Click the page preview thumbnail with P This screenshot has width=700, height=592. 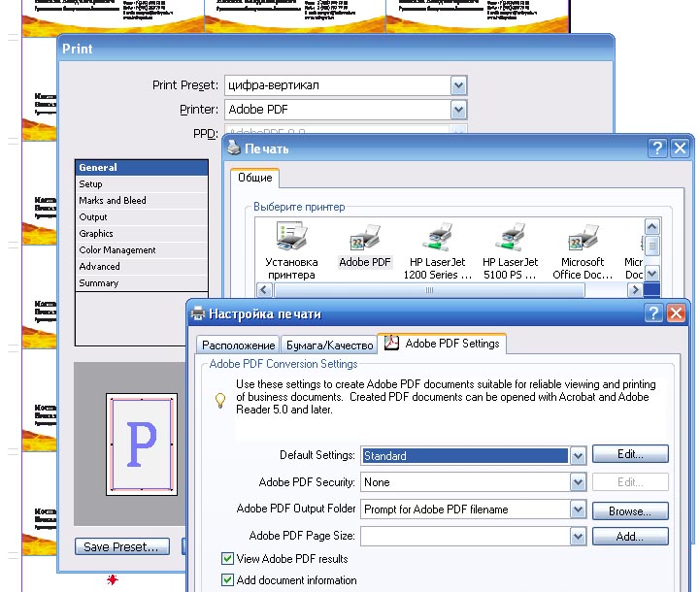(142, 444)
